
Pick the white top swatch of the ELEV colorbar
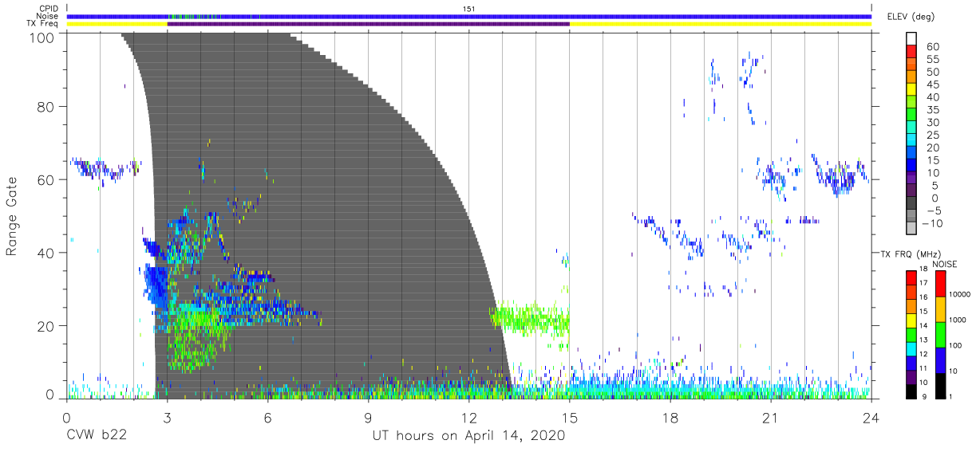[912, 40]
